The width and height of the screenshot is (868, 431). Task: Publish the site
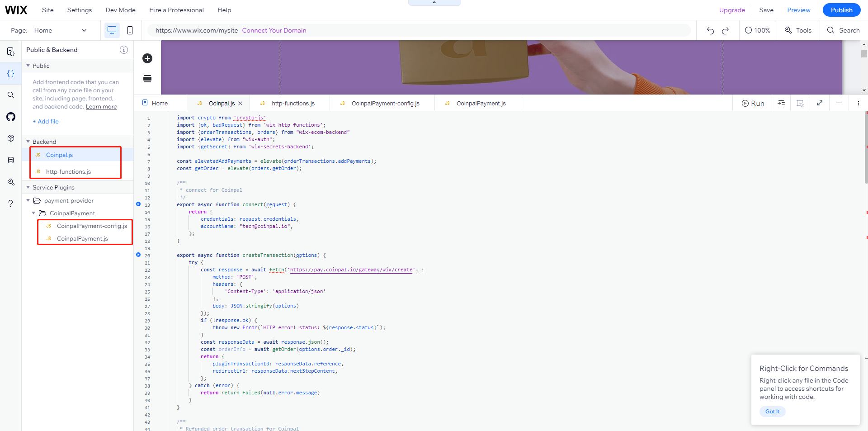click(x=842, y=10)
